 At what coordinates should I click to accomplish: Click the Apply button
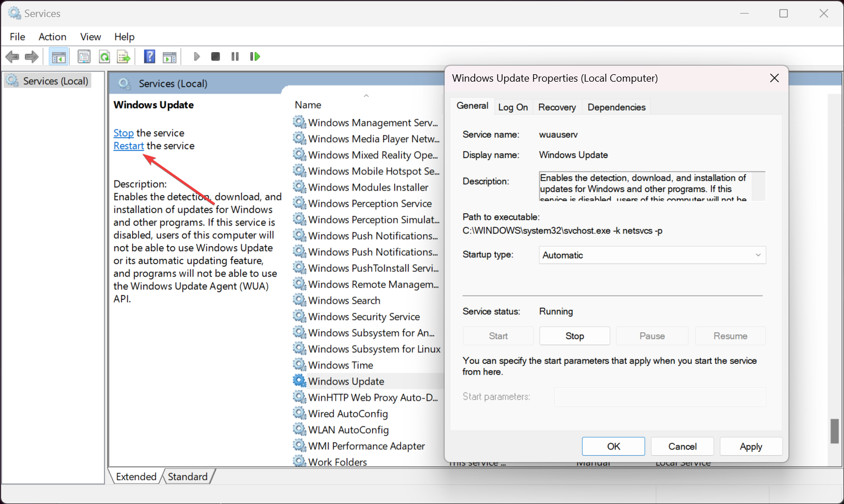pos(751,446)
